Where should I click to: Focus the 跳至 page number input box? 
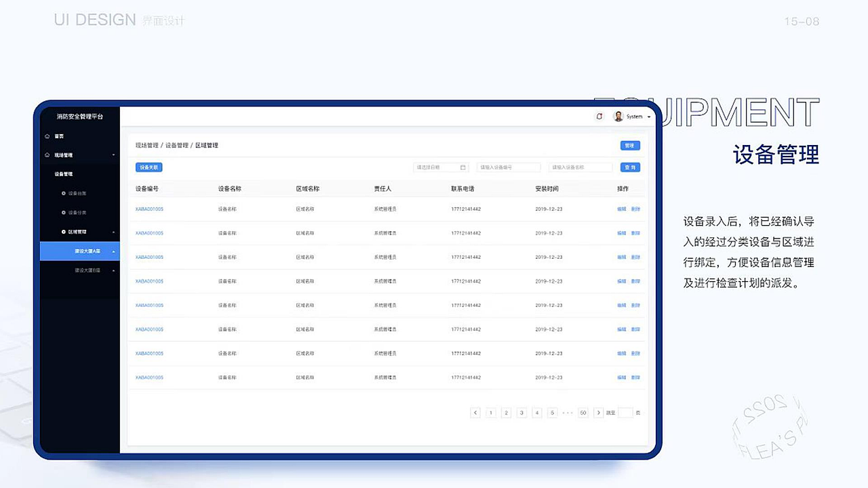point(625,413)
